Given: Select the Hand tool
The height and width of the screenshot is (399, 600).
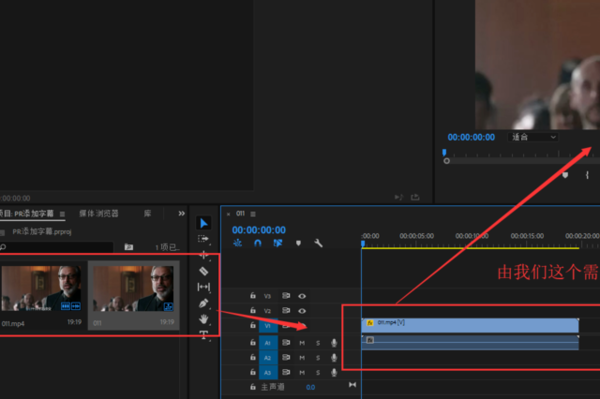Looking at the screenshot, I should pyautogui.click(x=204, y=319).
